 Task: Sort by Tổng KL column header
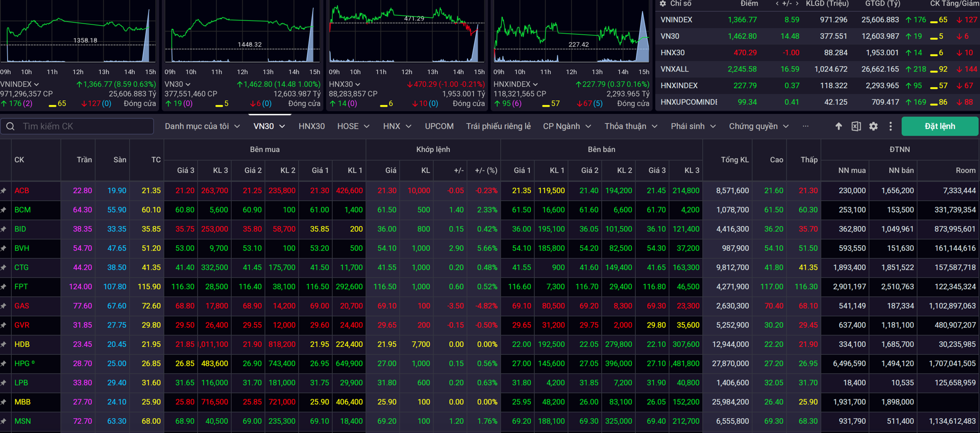(x=734, y=160)
